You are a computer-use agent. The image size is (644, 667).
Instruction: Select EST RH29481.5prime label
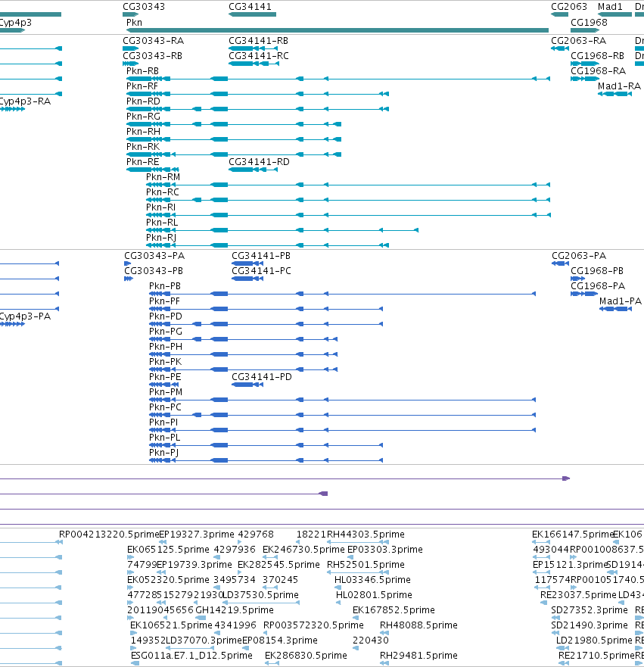click(418, 655)
